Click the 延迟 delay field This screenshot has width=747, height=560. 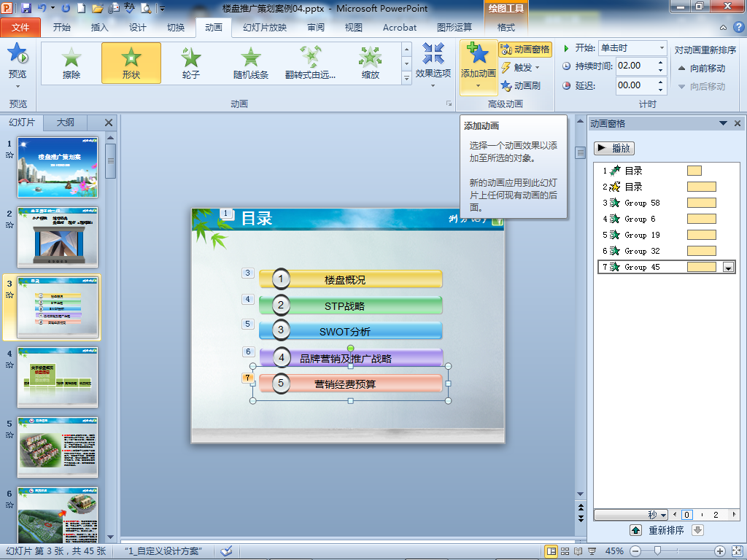[x=636, y=86]
